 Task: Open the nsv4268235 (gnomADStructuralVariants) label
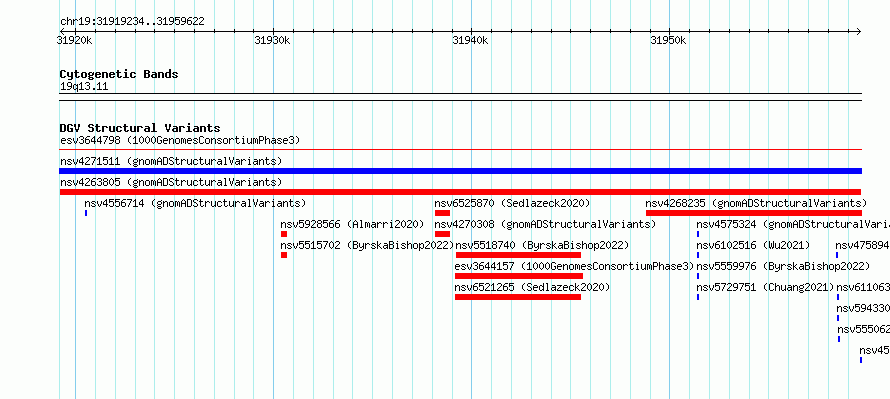coord(757,203)
